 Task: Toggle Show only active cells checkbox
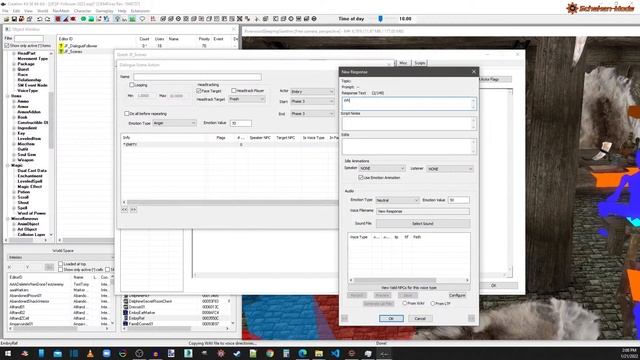click(x=60, y=269)
